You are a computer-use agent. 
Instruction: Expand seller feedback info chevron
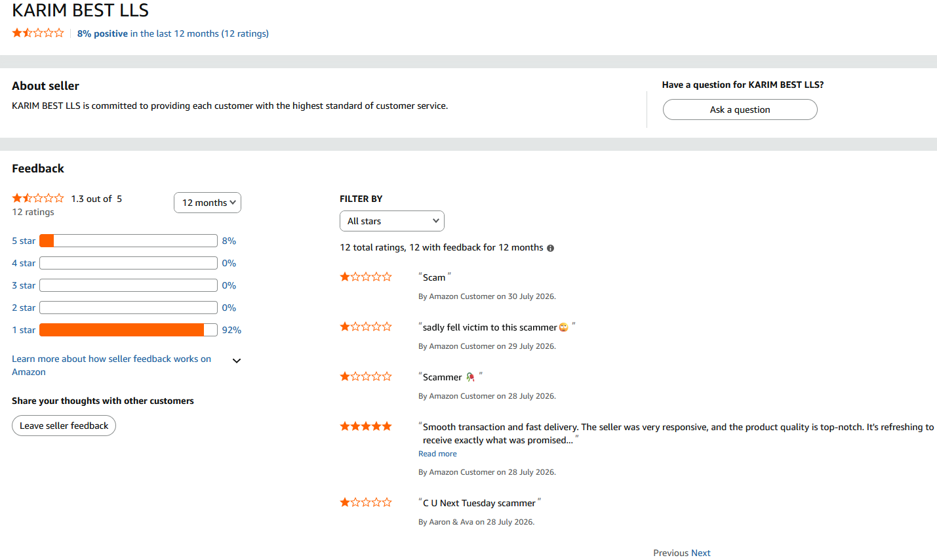point(237,361)
